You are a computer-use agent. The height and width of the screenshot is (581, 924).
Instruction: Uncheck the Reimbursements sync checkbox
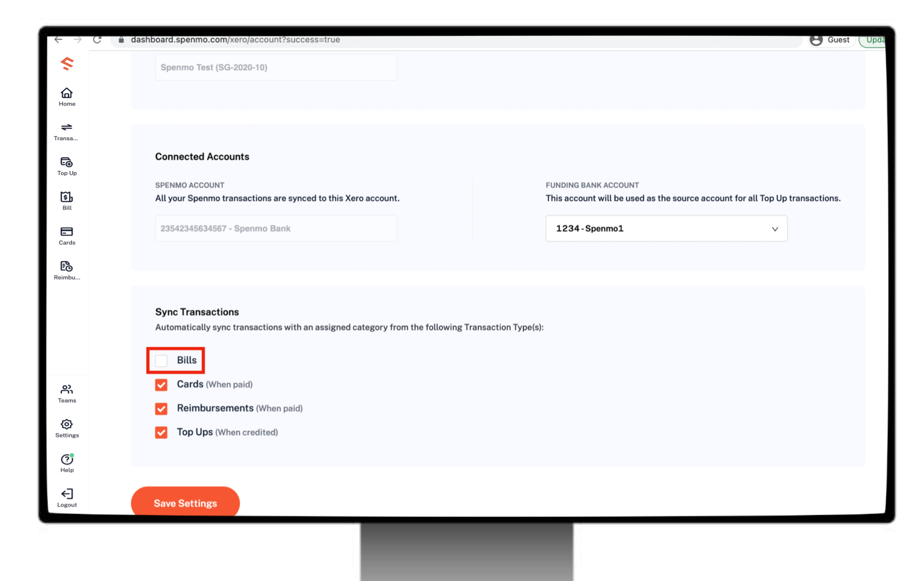(x=161, y=408)
